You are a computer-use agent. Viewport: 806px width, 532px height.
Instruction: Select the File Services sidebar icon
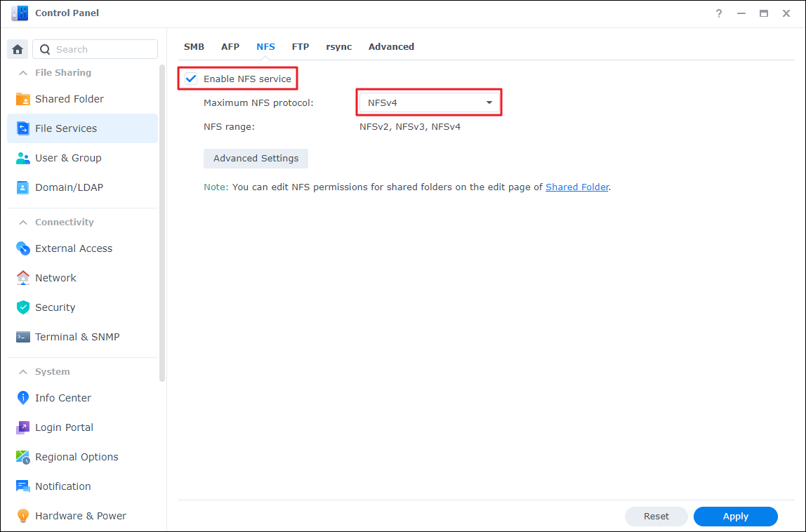click(23, 128)
